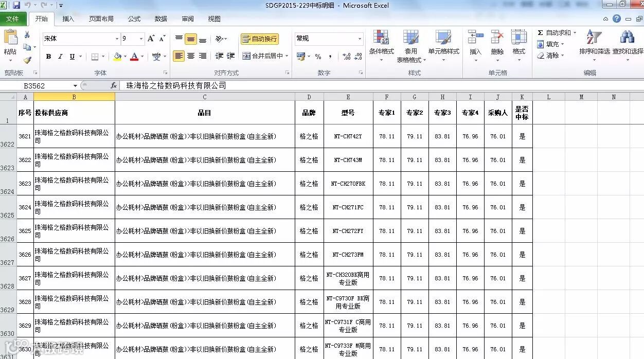Expand the 自动求和 dropdown arrow
Screen dimensions: 644x359
coord(575,33)
